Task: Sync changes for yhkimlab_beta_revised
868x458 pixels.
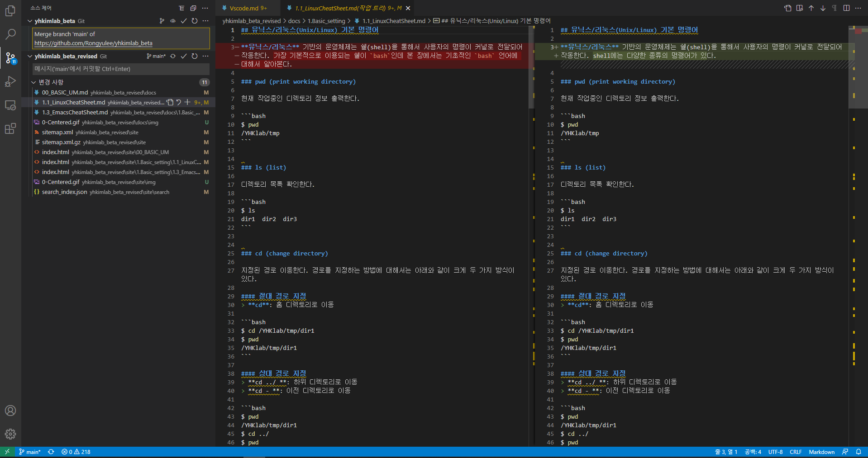Action: pos(173,56)
